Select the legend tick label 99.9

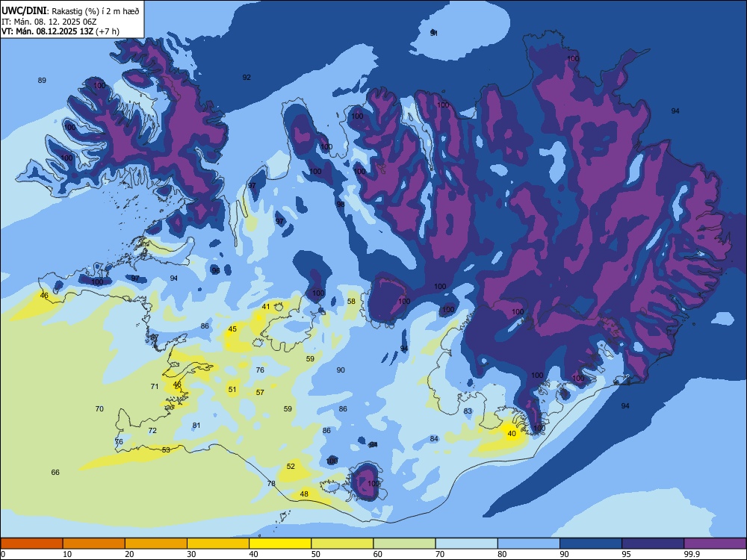click(x=691, y=554)
